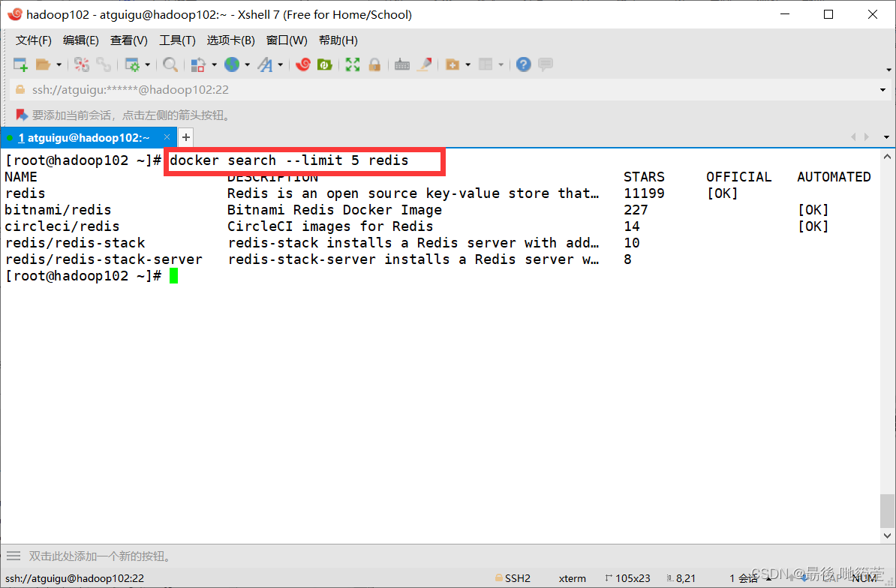Click the greyed layout panes icon
The image size is (896, 588).
pyautogui.click(x=486, y=64)
